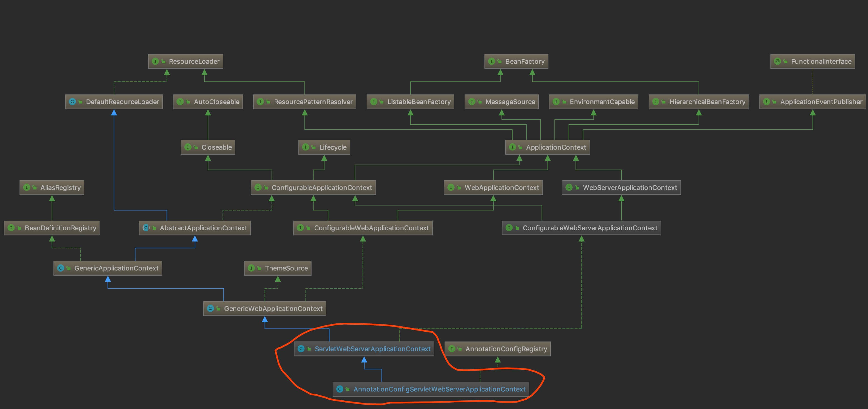The image size is (868, 409).
Task: Select the ApplicationEventPublisher node
Action: (821, 102)
